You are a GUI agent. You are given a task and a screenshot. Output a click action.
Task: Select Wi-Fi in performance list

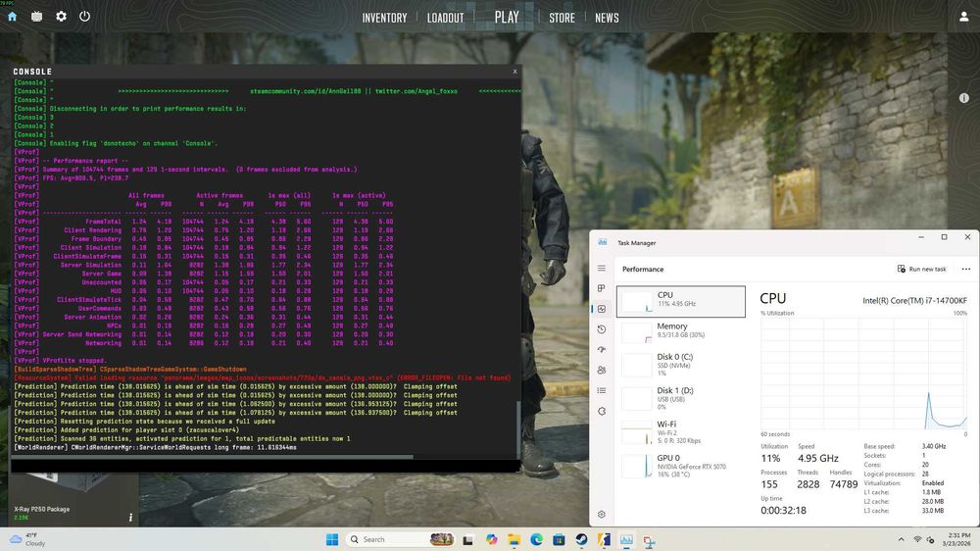point(681,431)
